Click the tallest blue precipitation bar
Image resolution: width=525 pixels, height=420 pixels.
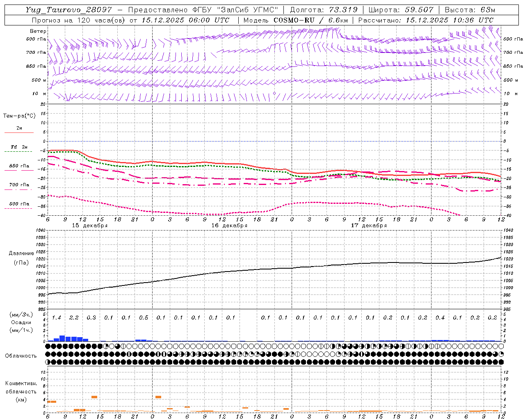pyautogui.click(x=62, y=338)
